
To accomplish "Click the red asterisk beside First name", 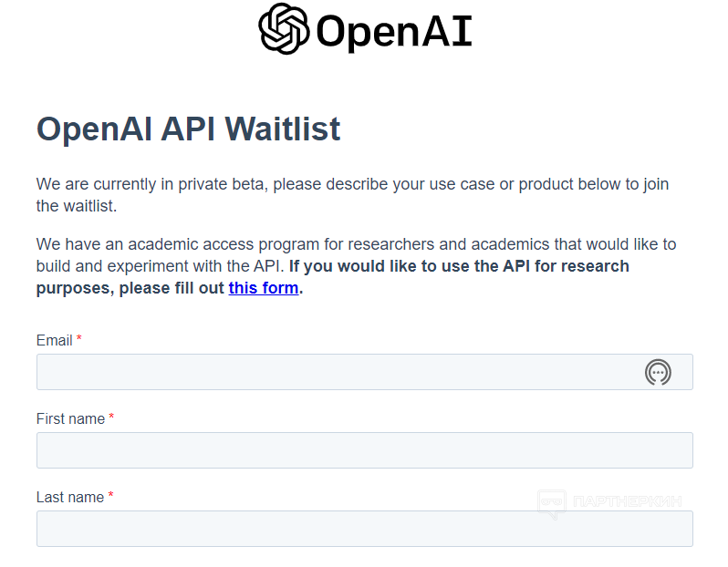I will (x=111, y=418).
